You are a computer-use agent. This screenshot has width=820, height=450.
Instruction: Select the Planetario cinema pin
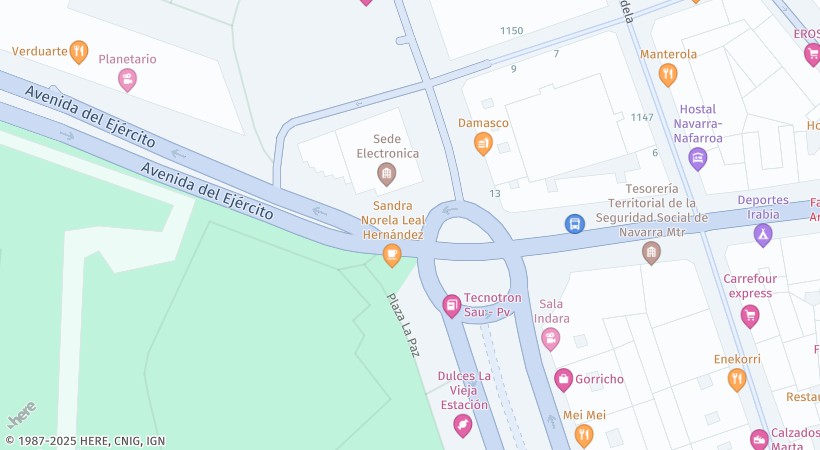tap(127, 80)
